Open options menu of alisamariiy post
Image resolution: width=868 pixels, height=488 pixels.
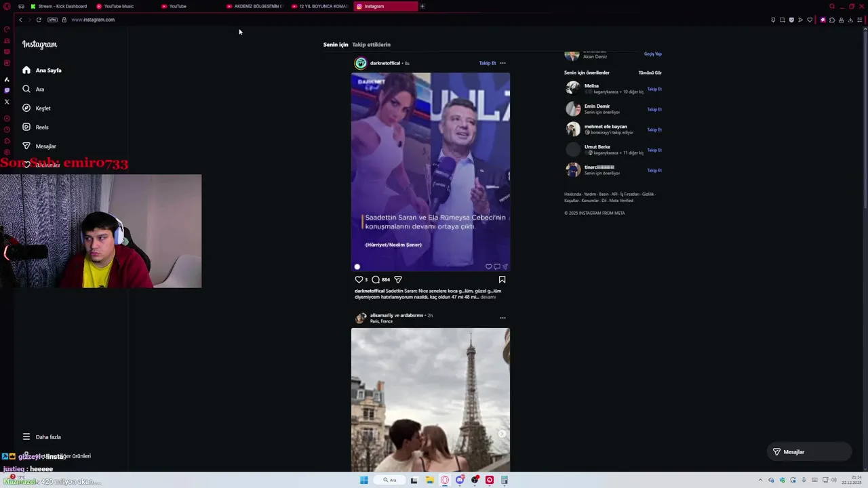(x=502, y=317)
